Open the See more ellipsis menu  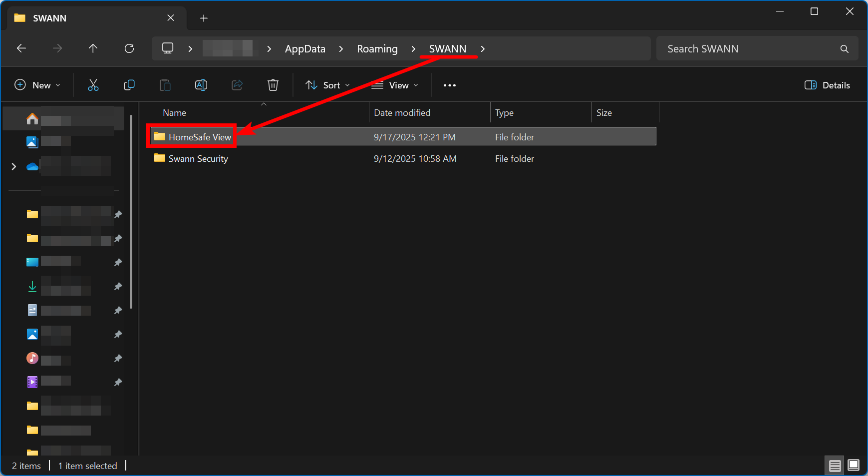click(x=449, y=85)
